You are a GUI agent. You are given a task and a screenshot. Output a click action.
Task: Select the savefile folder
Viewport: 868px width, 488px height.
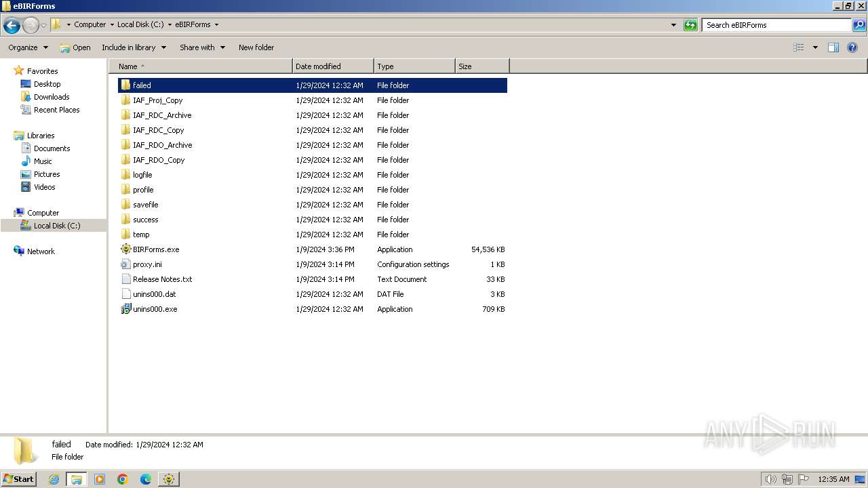312,205
